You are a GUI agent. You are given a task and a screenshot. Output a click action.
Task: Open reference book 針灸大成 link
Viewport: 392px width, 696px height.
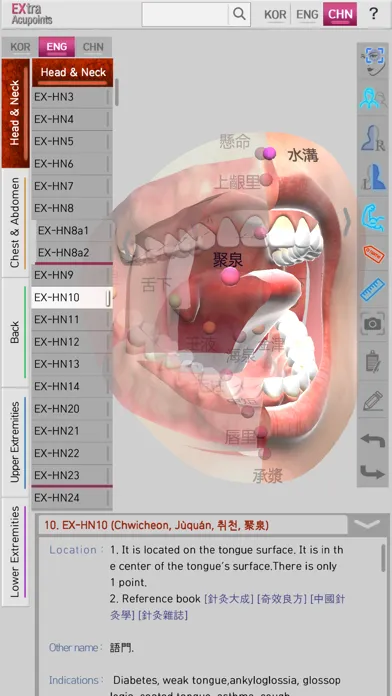[229, 599]
